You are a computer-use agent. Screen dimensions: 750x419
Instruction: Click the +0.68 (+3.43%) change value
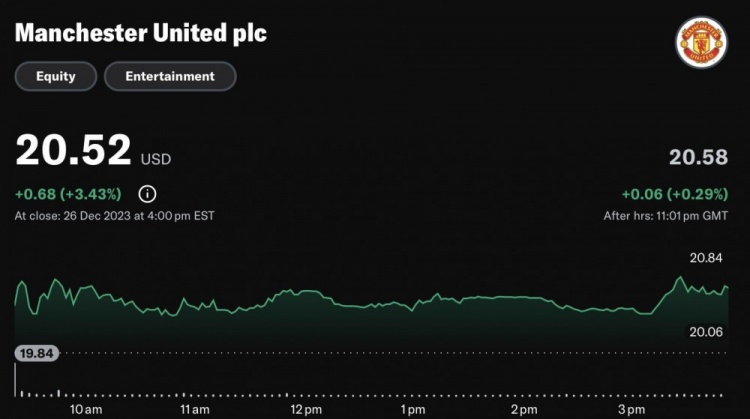[68, 194]
